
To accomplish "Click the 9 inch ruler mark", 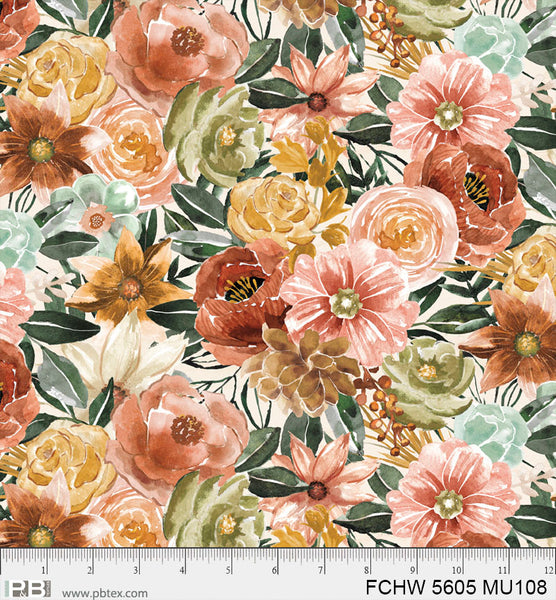I will (413, 571).
